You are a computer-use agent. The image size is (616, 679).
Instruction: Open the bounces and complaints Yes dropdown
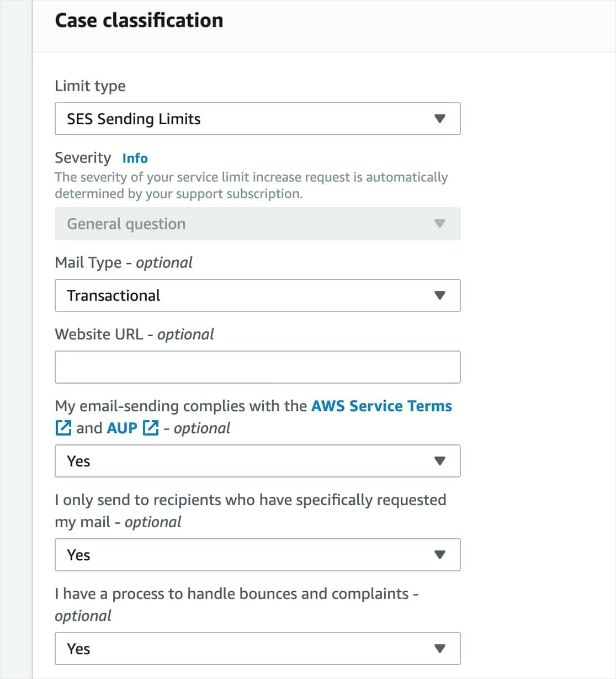point(257,649)
